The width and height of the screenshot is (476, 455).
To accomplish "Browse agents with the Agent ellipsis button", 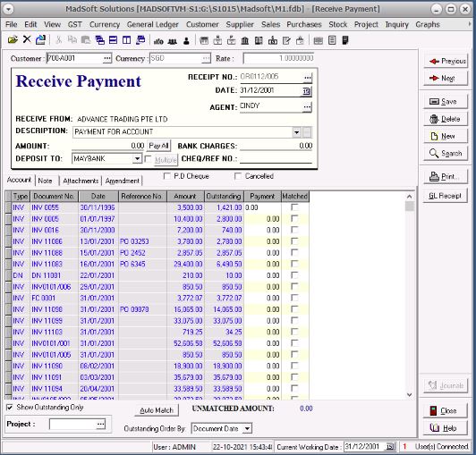I will tap(307, 106).
